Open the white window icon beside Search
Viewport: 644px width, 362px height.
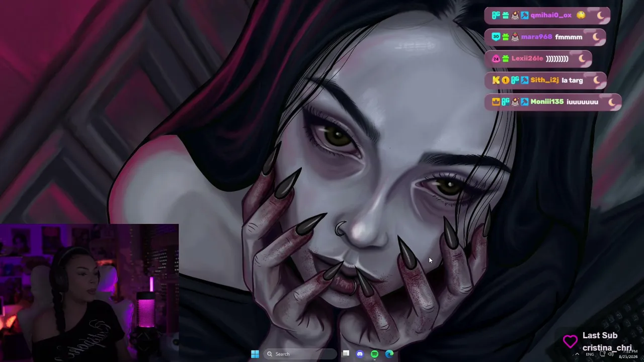(x=346, y=354)
